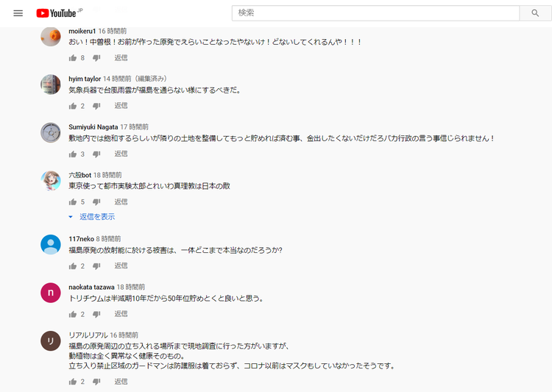Open 117neko channel name link

(x=81, y=239)
